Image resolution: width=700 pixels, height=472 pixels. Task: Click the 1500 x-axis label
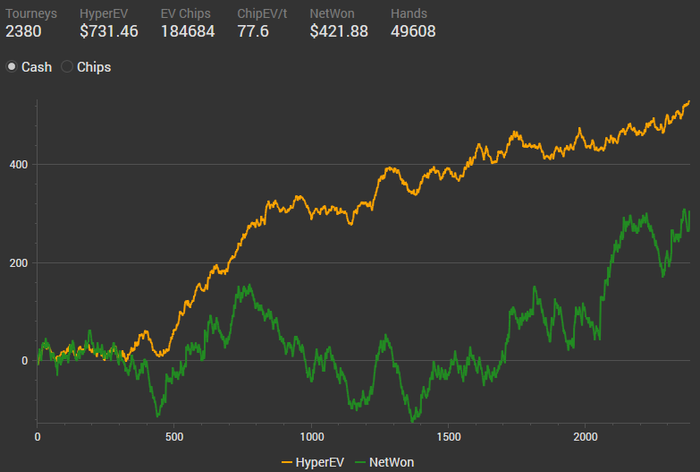[449, 437]
